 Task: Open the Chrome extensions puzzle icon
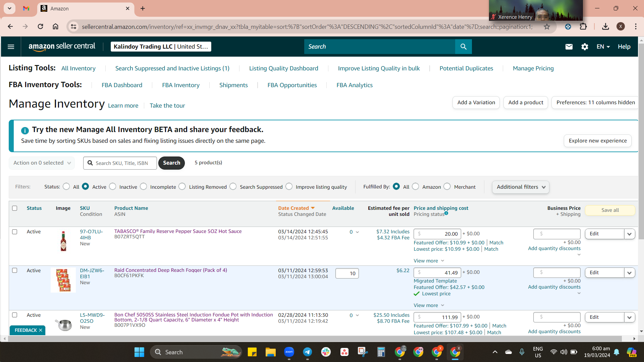pos(583,26)
